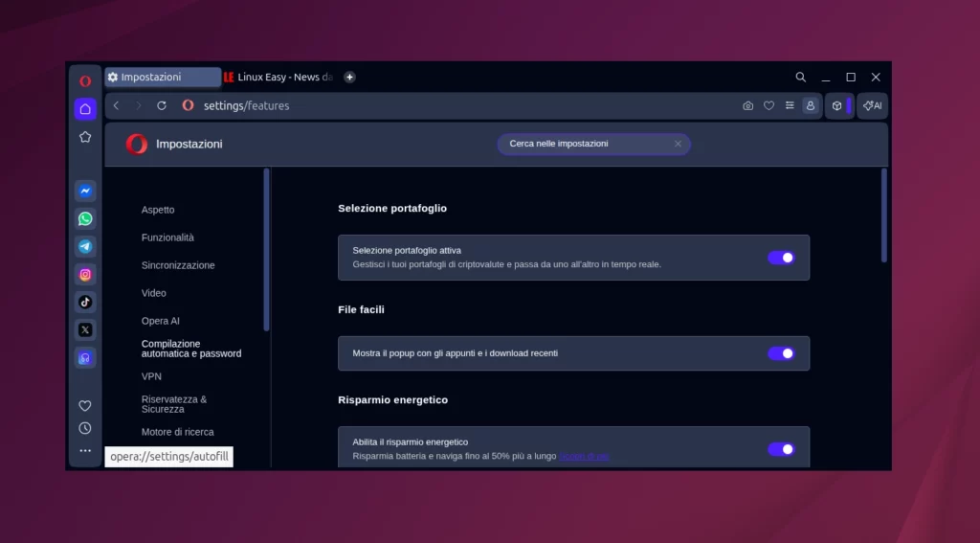Open Easy Setup sliders icon
Viewport: 980px width, 543px height.
[x=790, y=105]
